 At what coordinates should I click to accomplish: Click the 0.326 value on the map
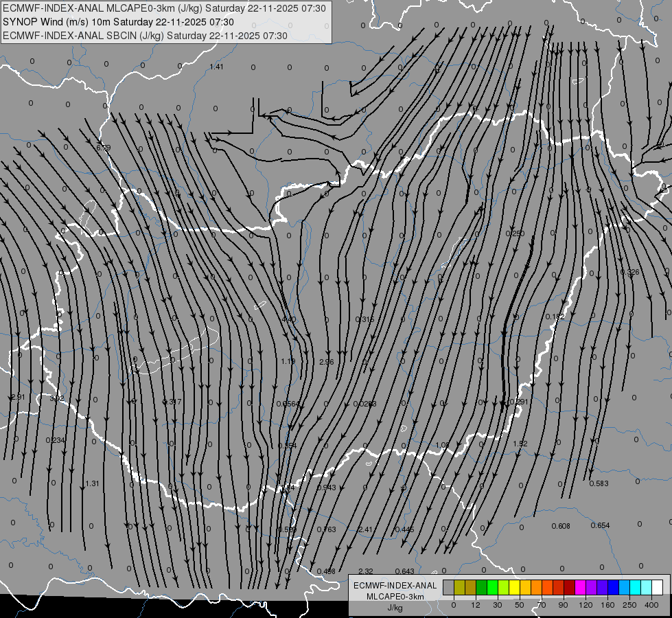tap(630, 273)
